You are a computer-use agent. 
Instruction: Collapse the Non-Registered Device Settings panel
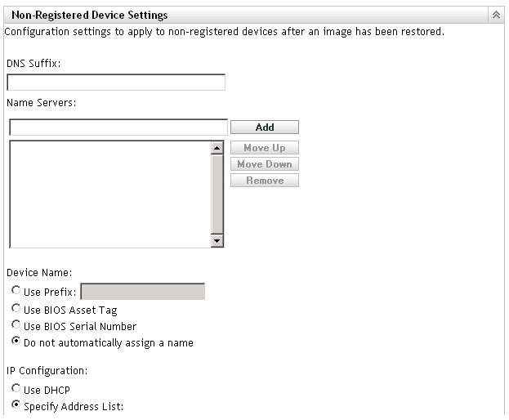(496, 15)
